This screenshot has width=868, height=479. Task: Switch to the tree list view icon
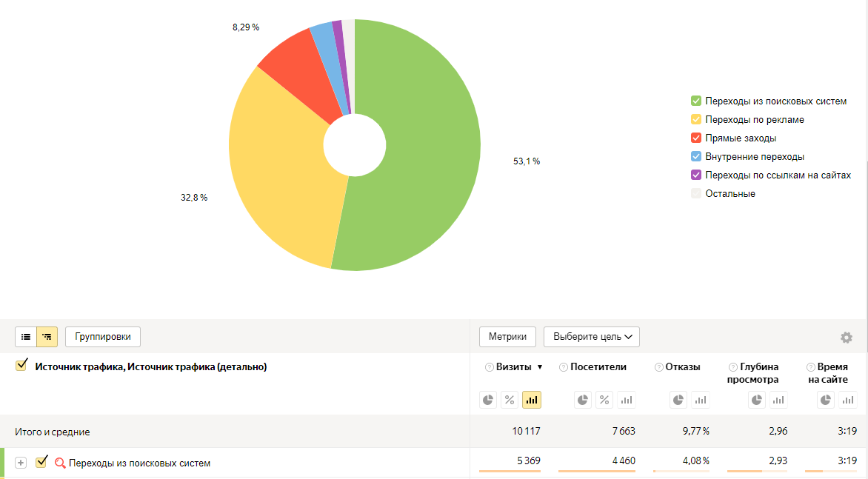(47, 337)
